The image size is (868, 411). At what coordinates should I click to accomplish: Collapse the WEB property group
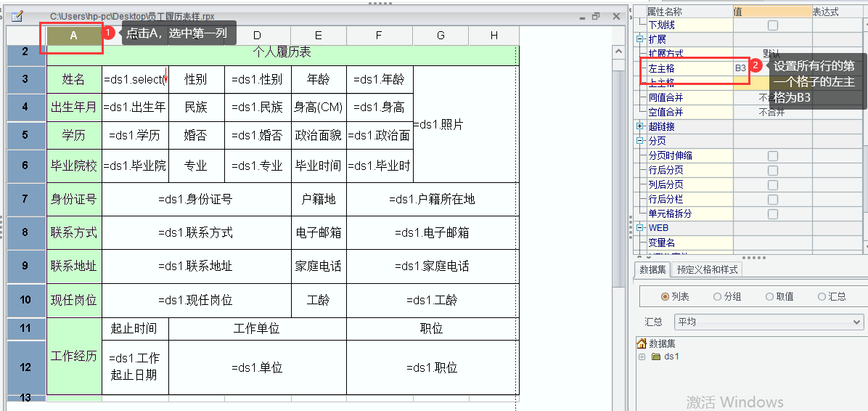coord(641,228)
